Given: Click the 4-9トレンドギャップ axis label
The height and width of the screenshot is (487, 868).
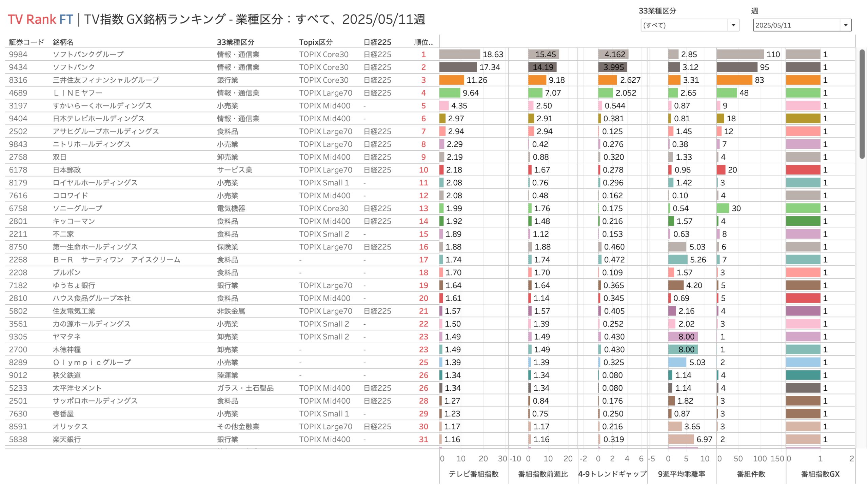Looking at the screenshot, I should click(x=612, y=474).
